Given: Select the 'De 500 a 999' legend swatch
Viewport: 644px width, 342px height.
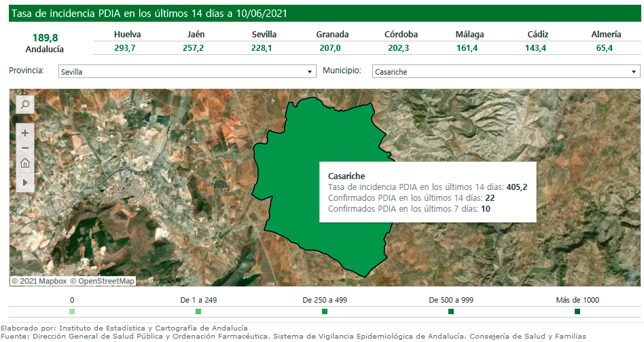Looking at the screenshot, I should tap(451, 311).
